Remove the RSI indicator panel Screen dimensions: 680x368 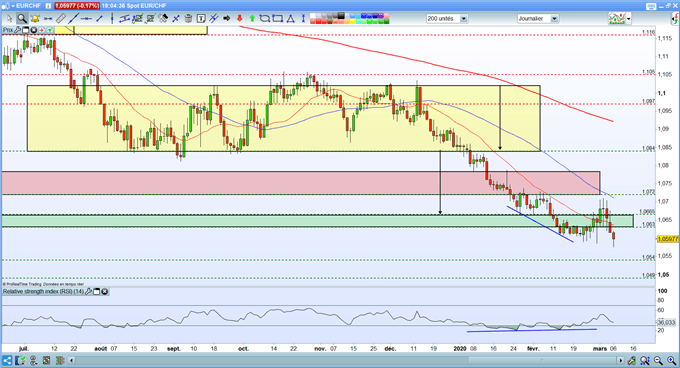coord(105,292)
